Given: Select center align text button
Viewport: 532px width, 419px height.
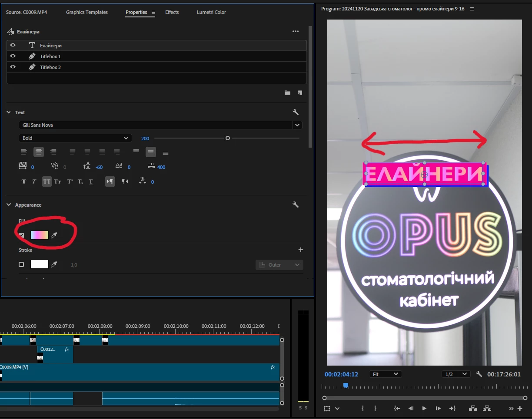Looking at the screenshot, I should click(39, 152).
